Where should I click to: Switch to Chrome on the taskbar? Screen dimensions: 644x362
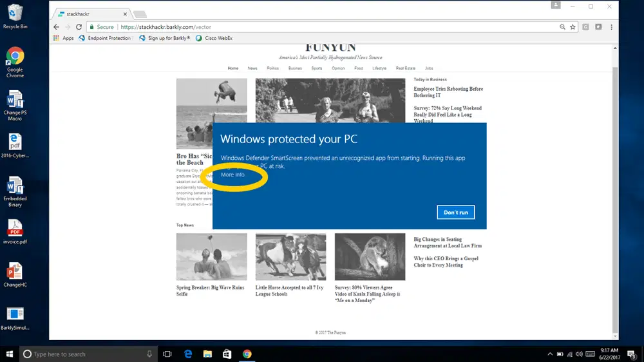[x=247, y=354]
